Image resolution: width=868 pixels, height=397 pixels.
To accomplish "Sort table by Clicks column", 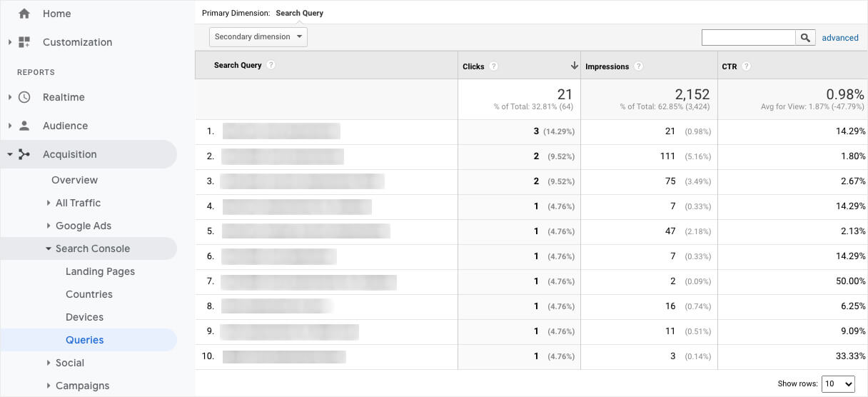I will [473, 66].
